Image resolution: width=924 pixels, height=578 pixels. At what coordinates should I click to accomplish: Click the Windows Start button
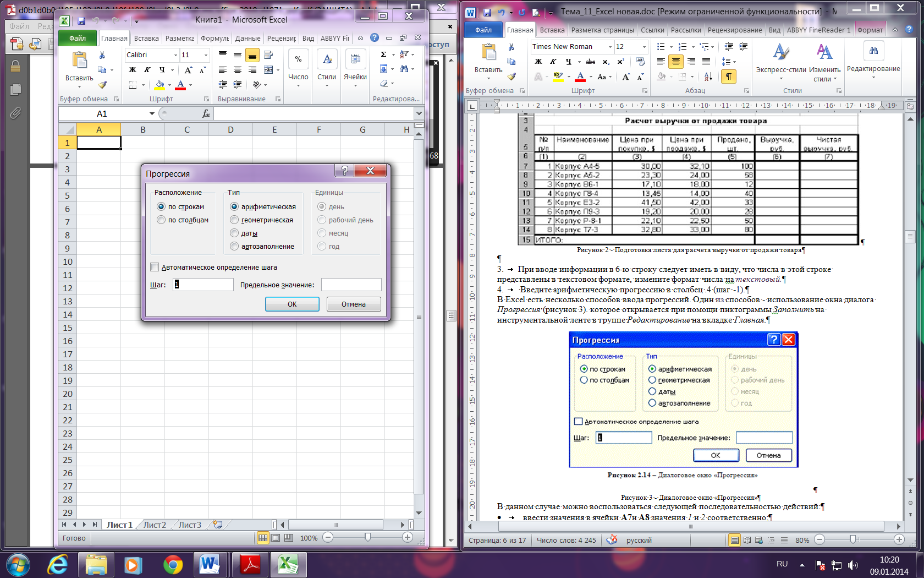(18, 564)
